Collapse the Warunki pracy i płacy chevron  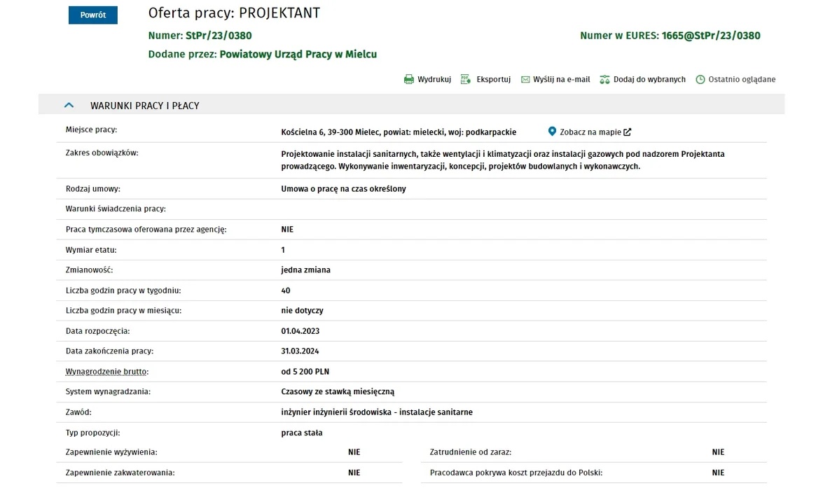tap(69, 105)
